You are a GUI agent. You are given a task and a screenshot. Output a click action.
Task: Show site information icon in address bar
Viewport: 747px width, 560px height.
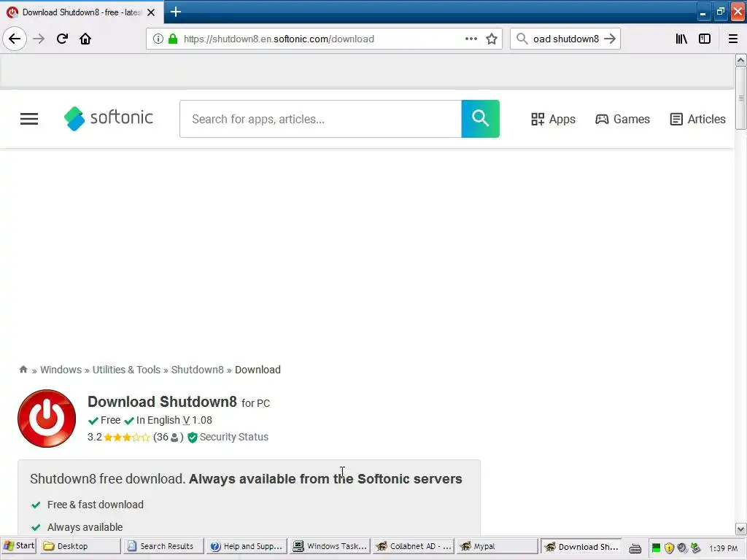pyautogui.click(x=158, y=39)
